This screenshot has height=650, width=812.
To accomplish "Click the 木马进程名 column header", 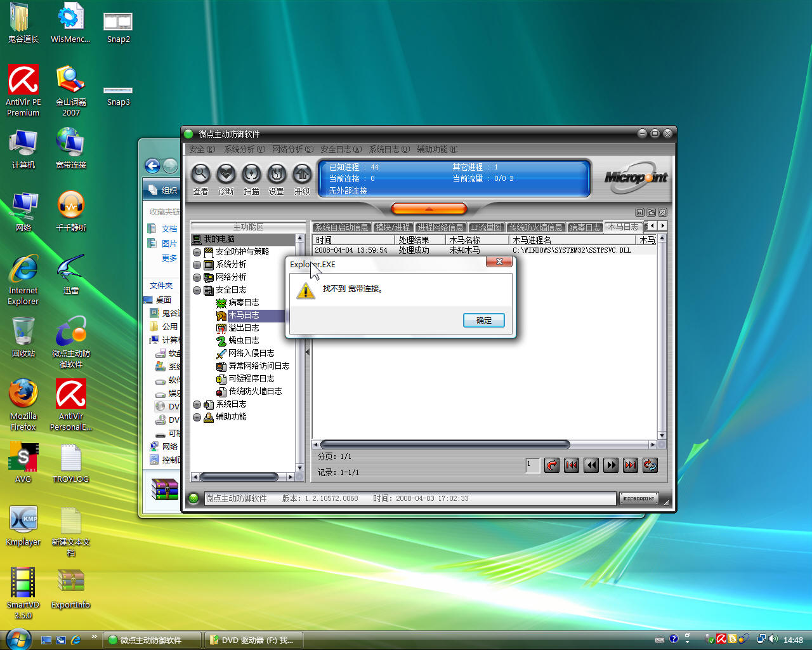I will pos(572,240).
